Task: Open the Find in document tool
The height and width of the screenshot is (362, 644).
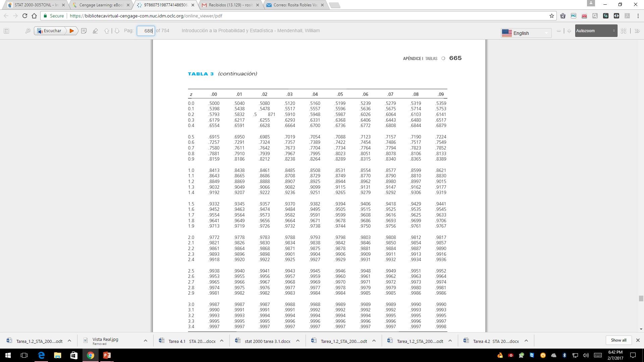Action: [28, 31]
